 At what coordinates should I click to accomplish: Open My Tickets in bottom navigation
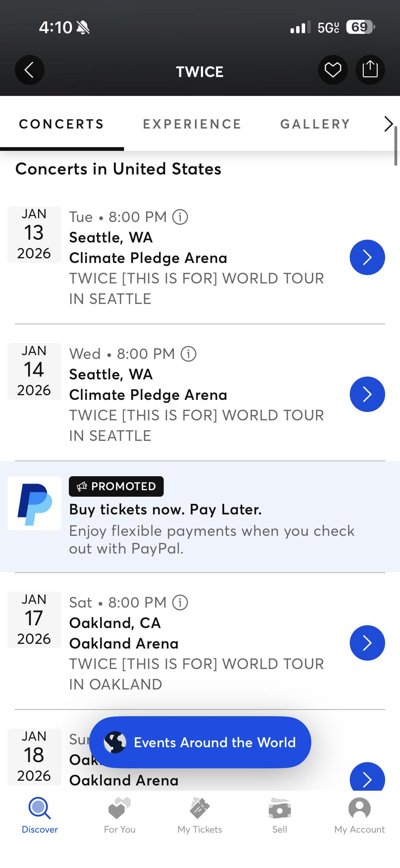tap(200, 816)
